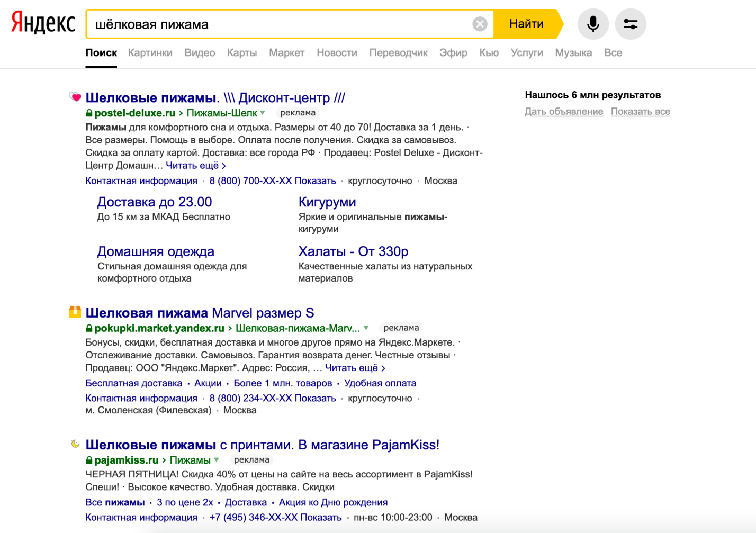This screenshot has height=533, width=756.
Task: Click into the search input field
Action: click(281, 24)
